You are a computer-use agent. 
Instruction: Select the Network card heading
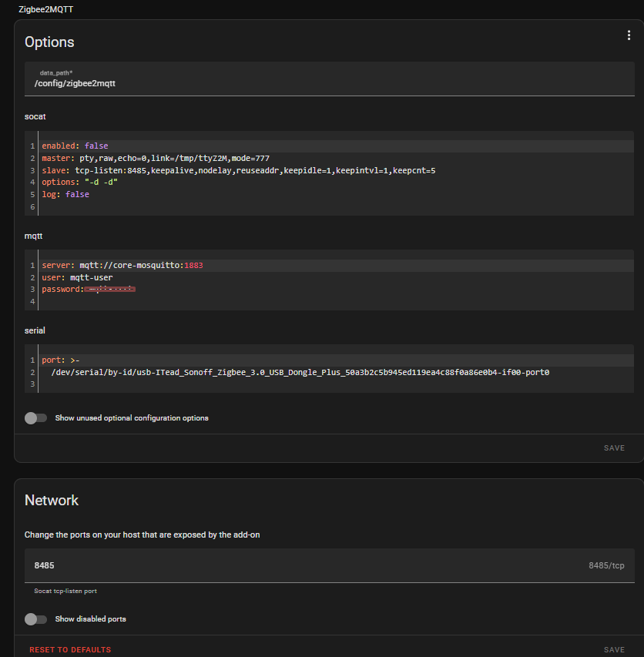click(x=52, y=501)
